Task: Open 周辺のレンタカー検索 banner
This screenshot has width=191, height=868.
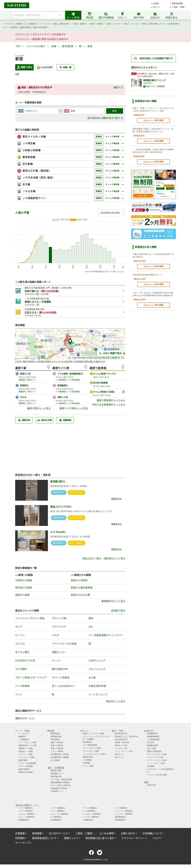Action: pos(154,207)
